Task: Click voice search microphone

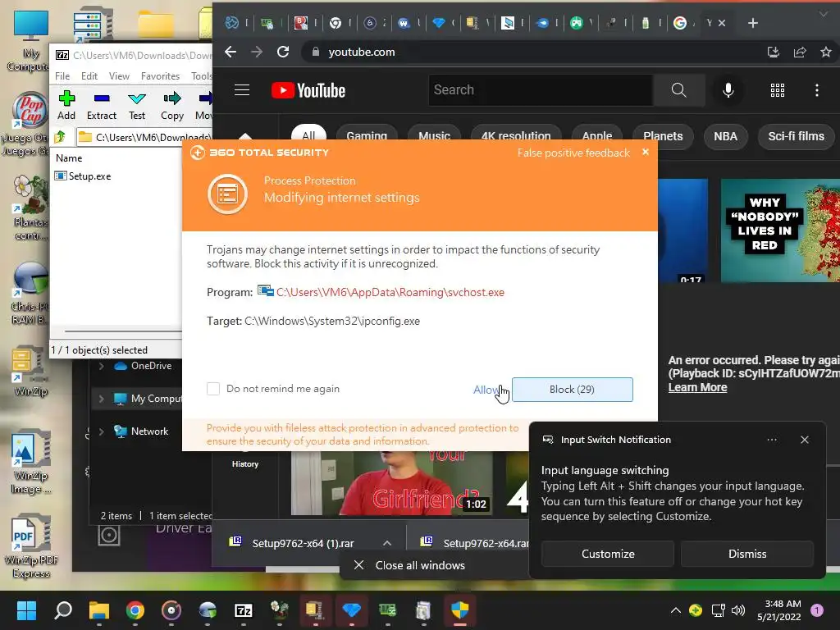Action: click(728, 90)
